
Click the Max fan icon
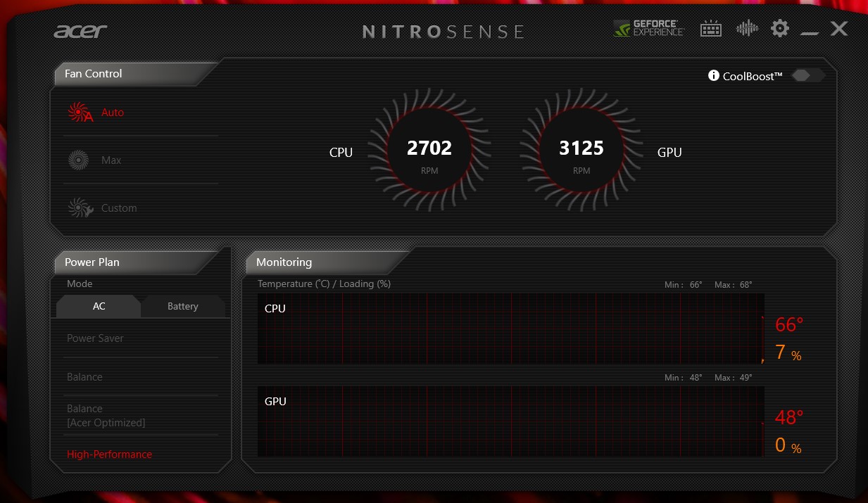pos(78,160)
